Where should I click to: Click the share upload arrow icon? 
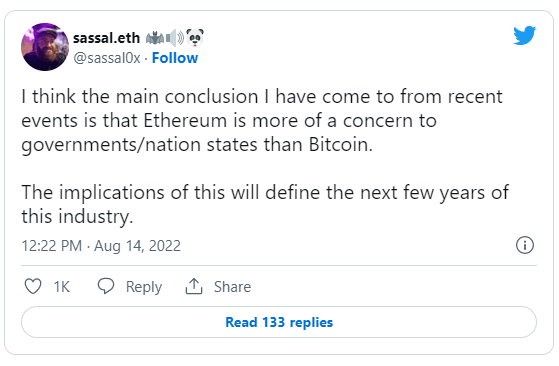point(194,286)
